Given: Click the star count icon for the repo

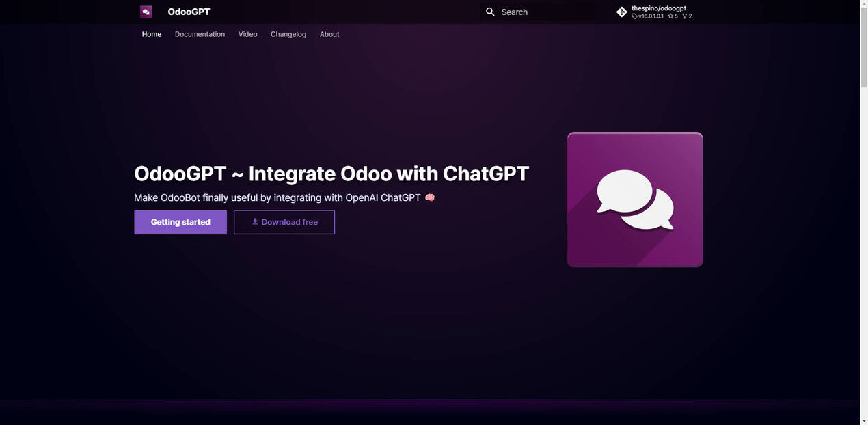Looking at the screenshot, I should coord(670,15).
